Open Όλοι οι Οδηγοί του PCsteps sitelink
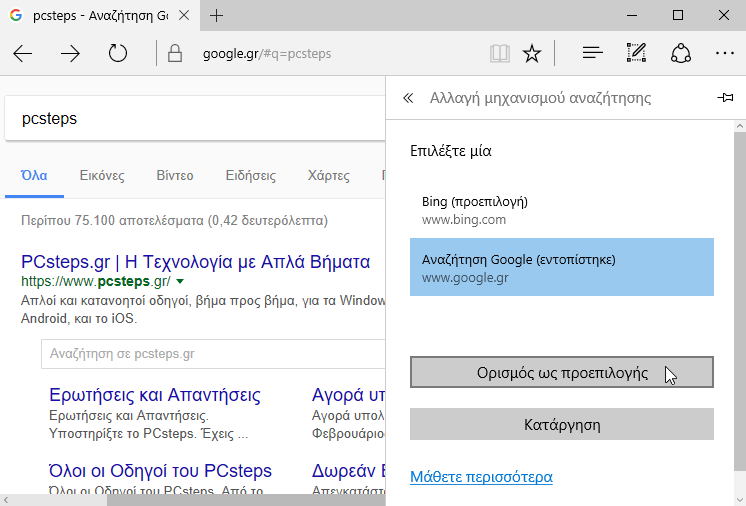This screenshot has height=506, width=746. pos(160,471)
